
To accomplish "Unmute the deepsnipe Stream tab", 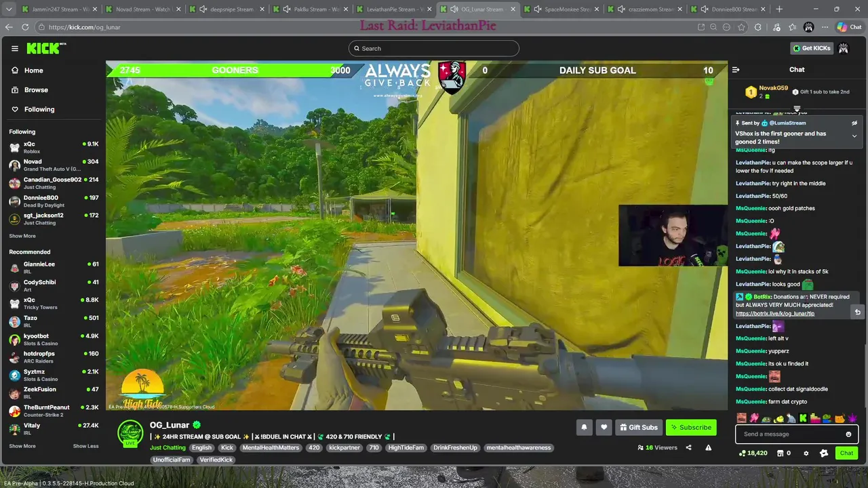I will coord(203,9).
